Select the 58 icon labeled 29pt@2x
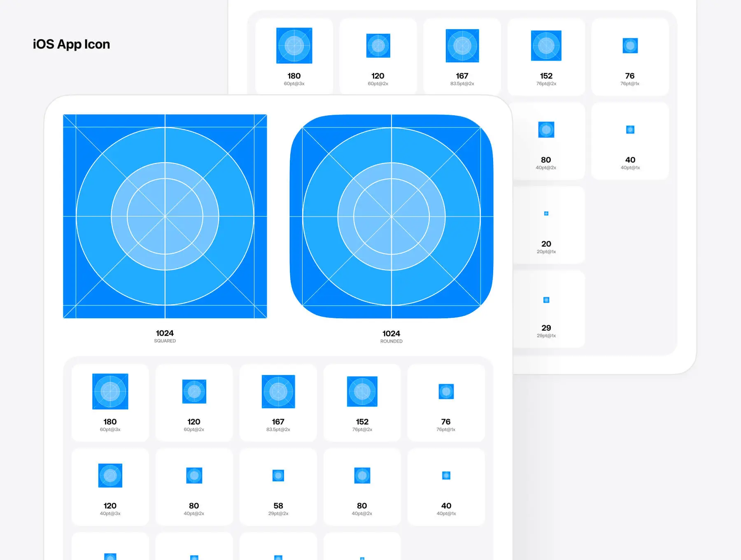Screen dimensions: 741x560 pyautogui.click(x=278, y=476)
